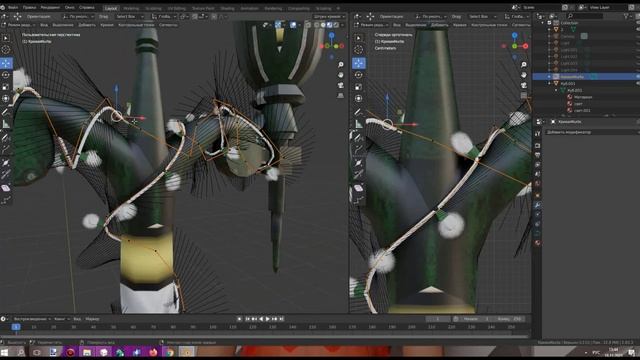Screen dimensions: 640x360
Task: Select the Scale tool in left viewport
Action: [x=6, y=87]
